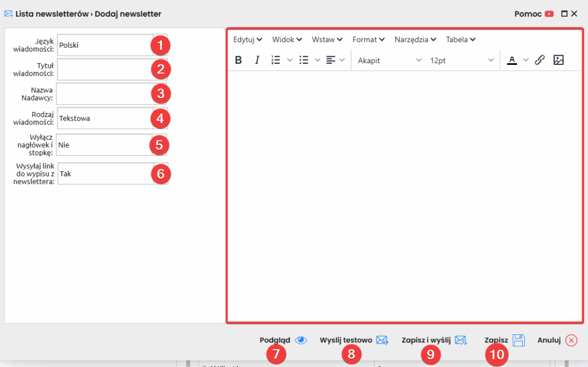This screenshot has width=588, height=367.
Task: Insert a bulleted list
Action: pyautogui.click(x=304, y=60)
